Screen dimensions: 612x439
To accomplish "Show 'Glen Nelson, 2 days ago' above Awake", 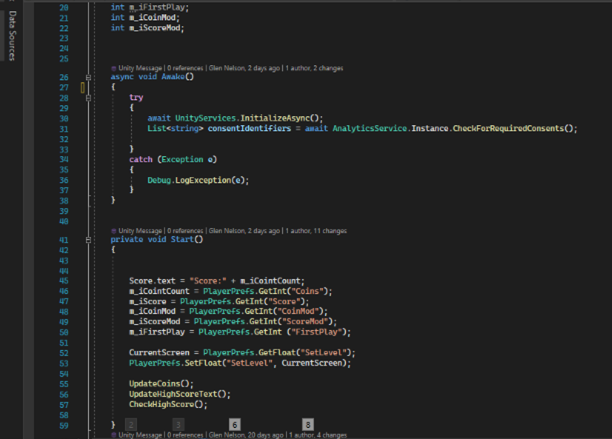I will point(244,68).
